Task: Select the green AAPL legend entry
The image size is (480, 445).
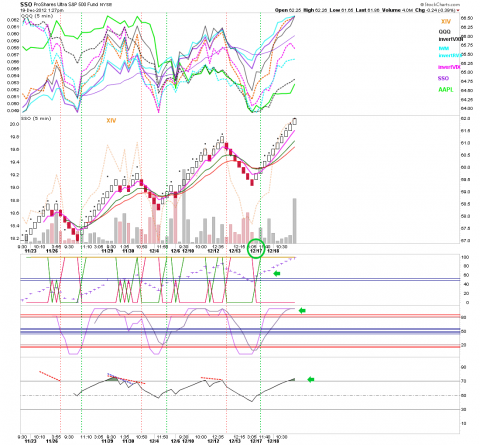Action: click(x=446, y=90)
